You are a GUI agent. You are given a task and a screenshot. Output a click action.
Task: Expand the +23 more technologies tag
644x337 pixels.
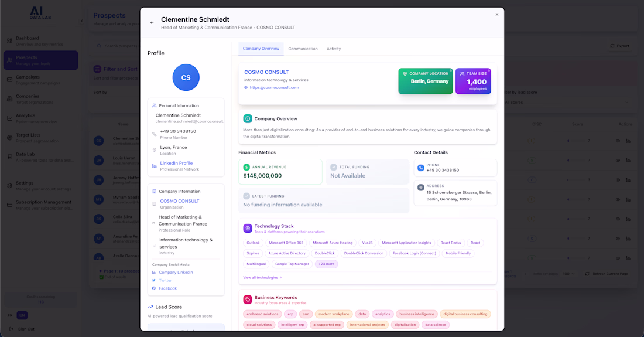(x=327, y=264)
